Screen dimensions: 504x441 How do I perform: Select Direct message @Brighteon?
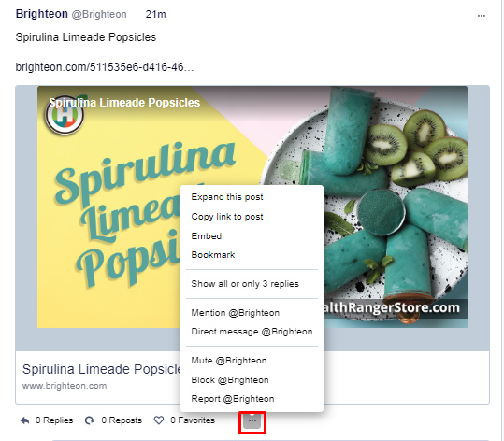tap(252, 332)
